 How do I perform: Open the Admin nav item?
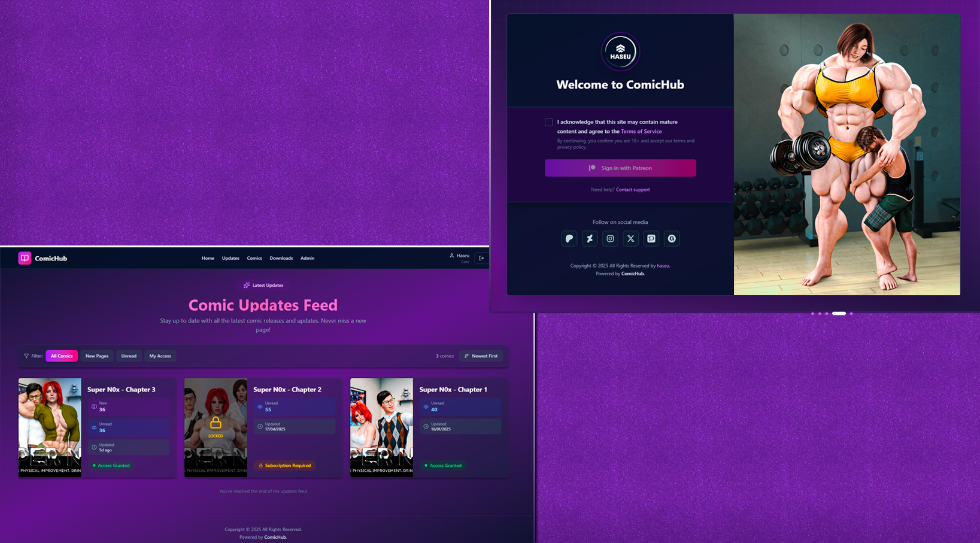coord(307,259)
